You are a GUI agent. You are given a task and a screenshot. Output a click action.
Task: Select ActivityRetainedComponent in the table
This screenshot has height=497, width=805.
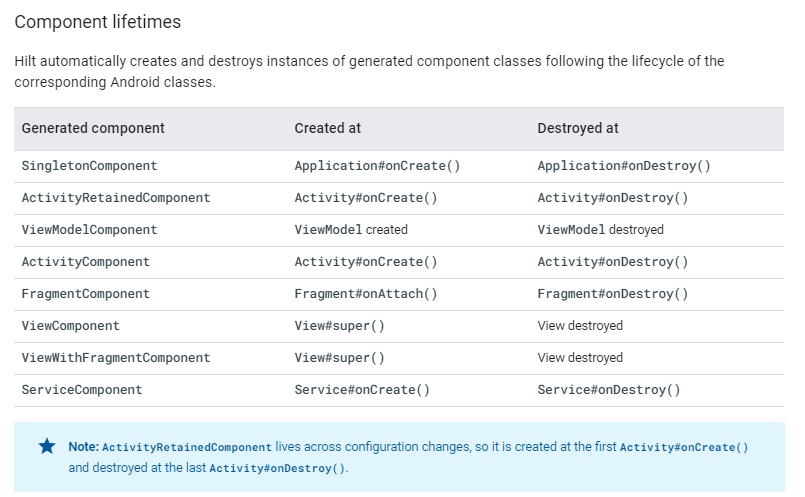coord(116,198)
